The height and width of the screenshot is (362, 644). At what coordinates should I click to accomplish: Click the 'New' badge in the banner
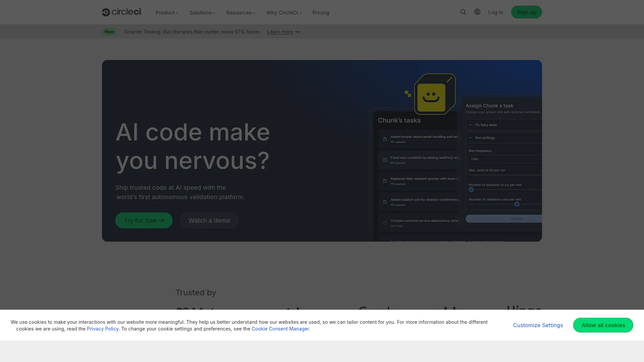click(x=109, y=32)
